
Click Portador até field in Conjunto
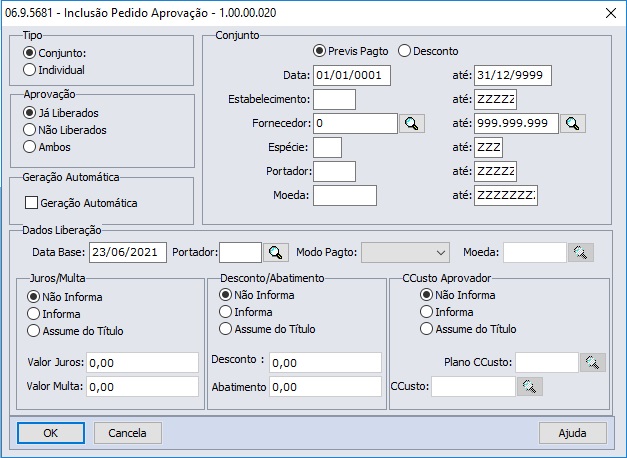[x=495, y=172]
